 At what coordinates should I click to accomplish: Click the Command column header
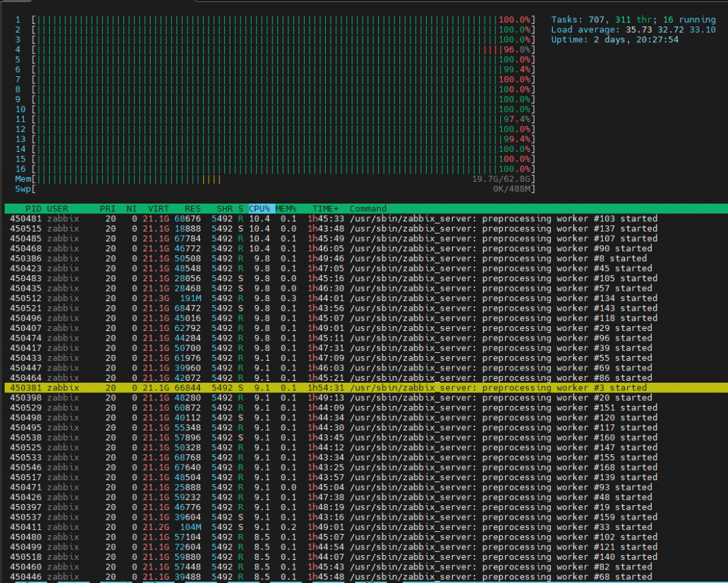coord(368,208)
